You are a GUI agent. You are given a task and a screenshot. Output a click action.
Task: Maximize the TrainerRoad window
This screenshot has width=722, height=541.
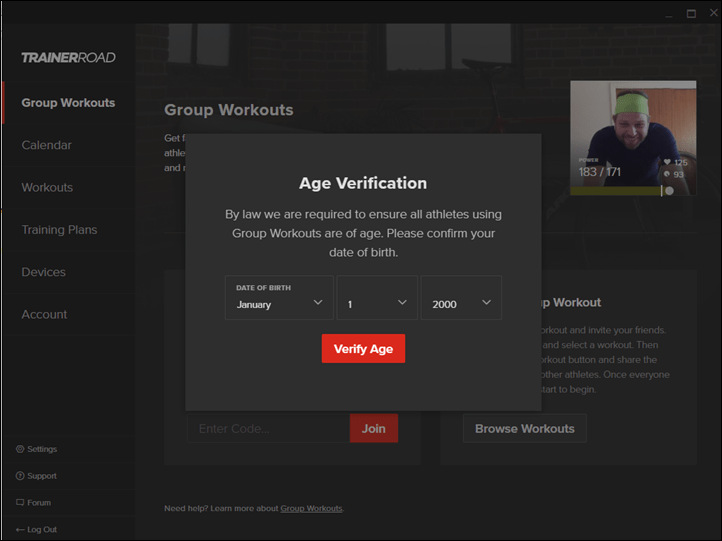point(691,13)
